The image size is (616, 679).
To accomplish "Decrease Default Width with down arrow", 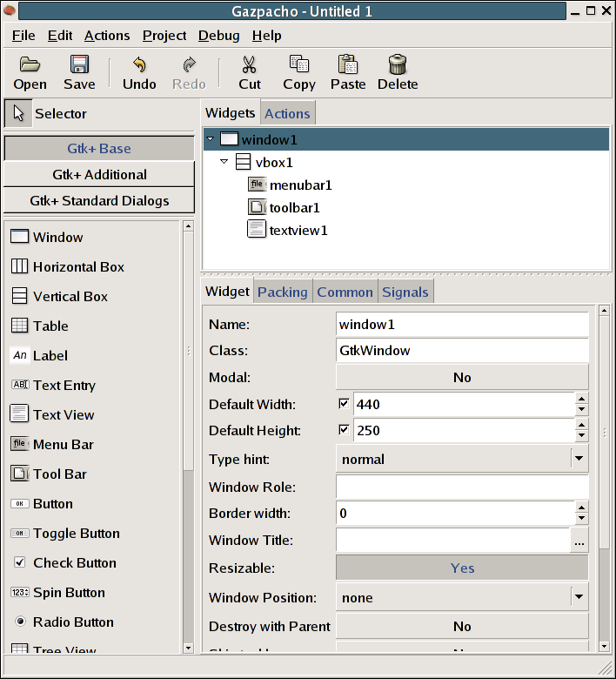I will pyautogui.click(x=582, y=410).
